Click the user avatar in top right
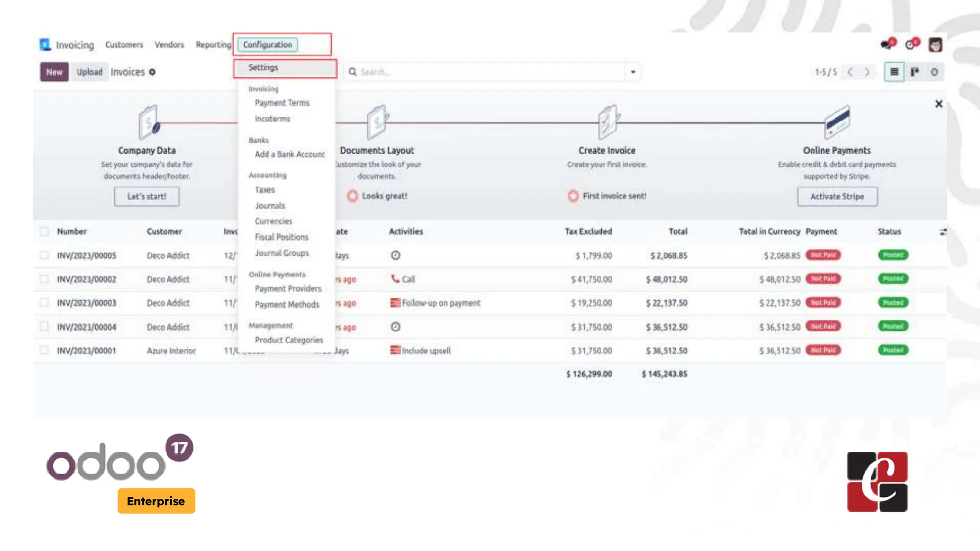980x551 pixels. click(x=935, y=44)
